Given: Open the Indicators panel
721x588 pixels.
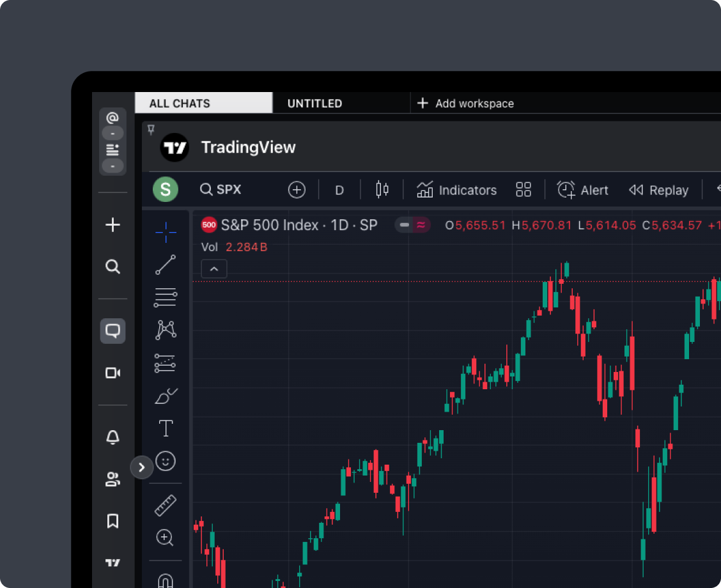Looking at the screenshot, I should point(457,190).
